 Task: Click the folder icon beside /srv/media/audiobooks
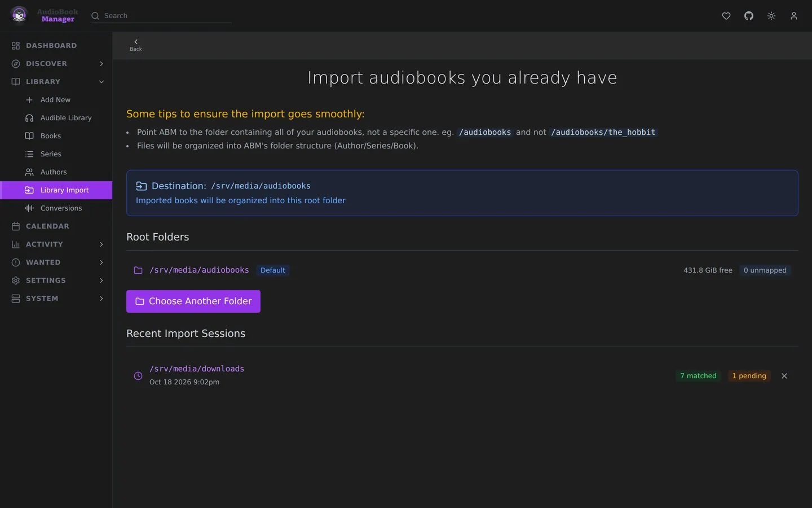tap(138, 270)
